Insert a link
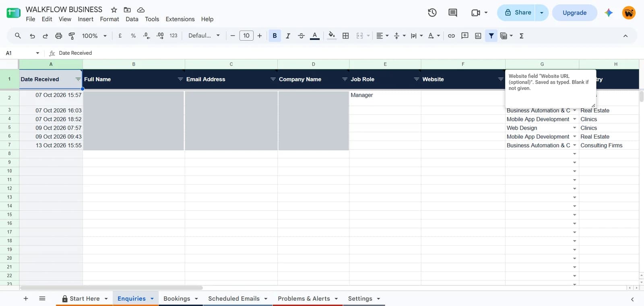The height and width of the screenshot is (306, 644). [x=451, y=36]
